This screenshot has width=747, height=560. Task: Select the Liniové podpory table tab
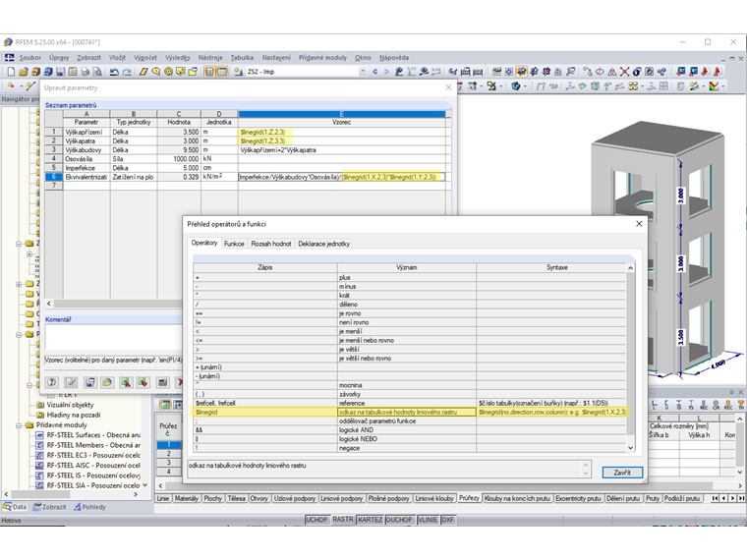(342, 498)
